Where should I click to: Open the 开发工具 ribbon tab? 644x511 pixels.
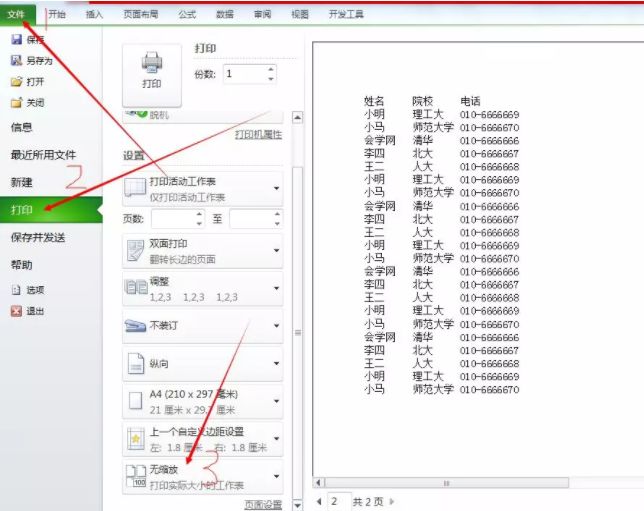click(x=346, y=14)
